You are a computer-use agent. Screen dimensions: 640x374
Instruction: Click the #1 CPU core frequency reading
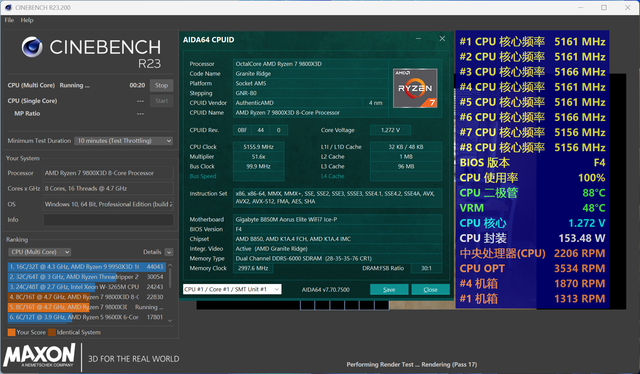click(x=532, y=42)
